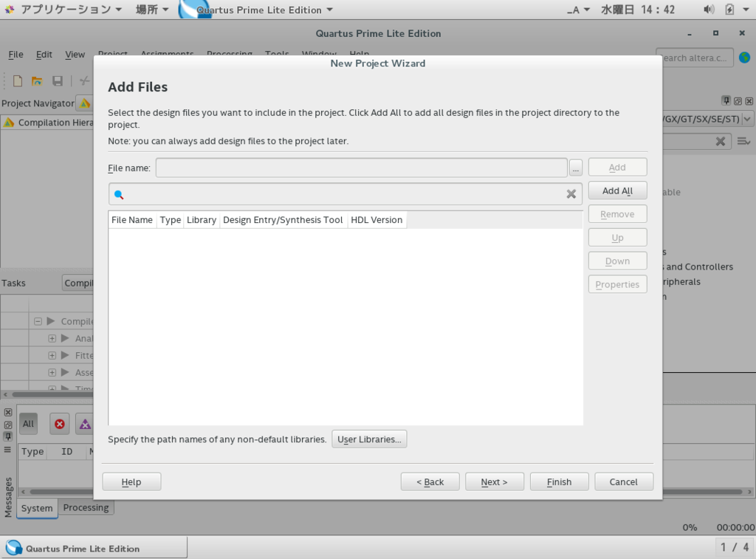Open the File menu

click(x=16, y=55)
